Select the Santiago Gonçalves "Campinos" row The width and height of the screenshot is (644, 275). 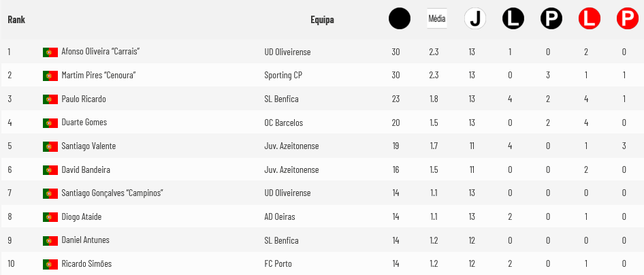pos(322,193)
